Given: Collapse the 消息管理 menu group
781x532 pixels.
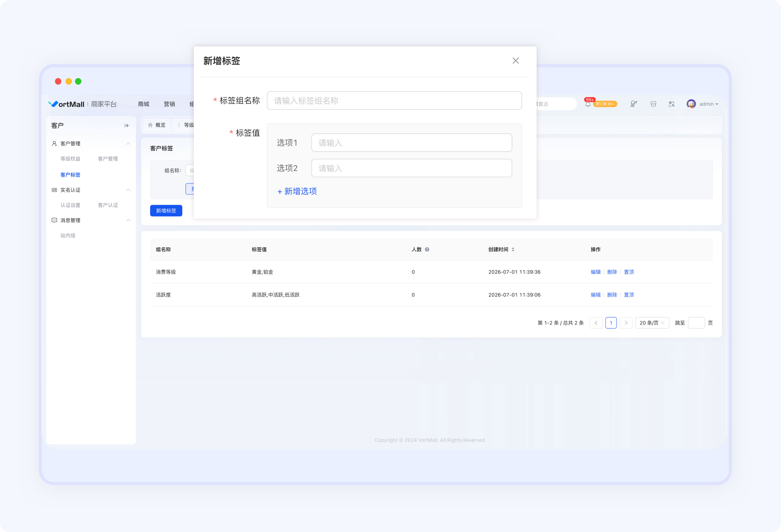Looking at the screenshot, I should click(x=128, y=220).
